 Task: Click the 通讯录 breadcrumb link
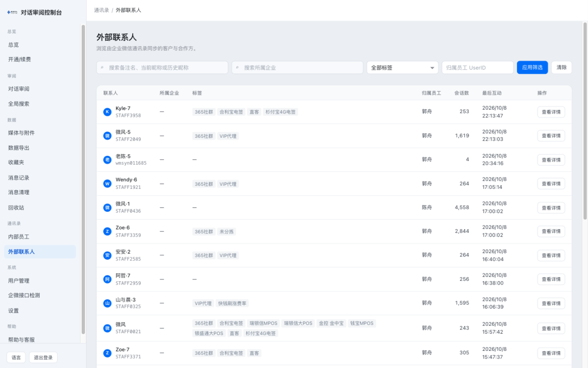pyautogui.click(x=101, y=10)
